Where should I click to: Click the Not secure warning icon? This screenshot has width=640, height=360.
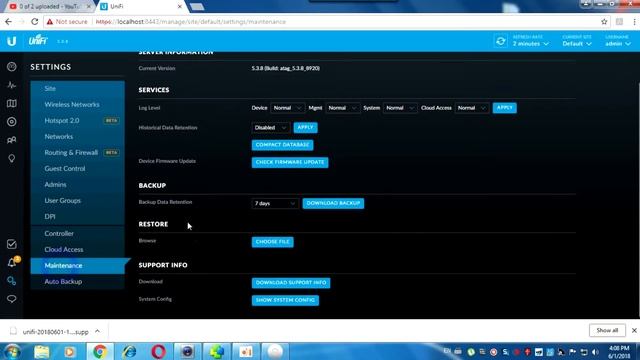pos(50,22)
